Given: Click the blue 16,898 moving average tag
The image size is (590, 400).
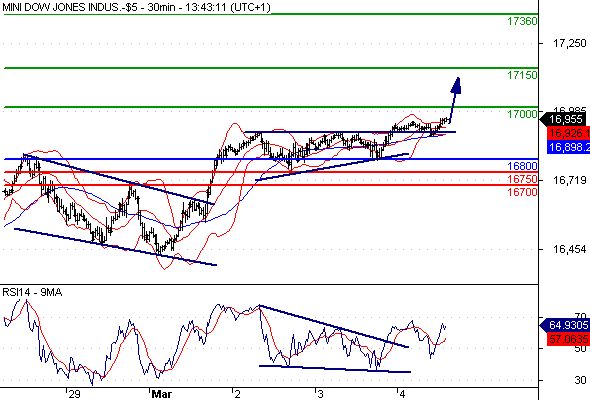Looking at the screenshot, I should point(568,147).
